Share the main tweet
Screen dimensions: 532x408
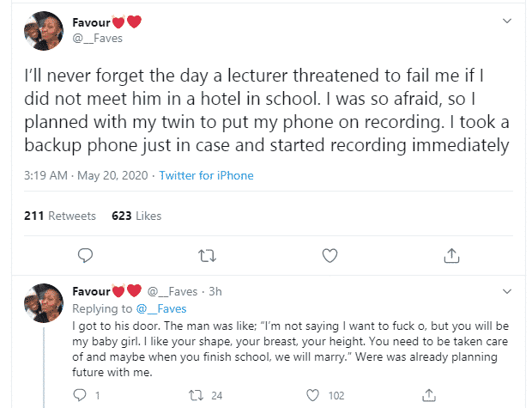pyautogui.click(x=451, y=255)
